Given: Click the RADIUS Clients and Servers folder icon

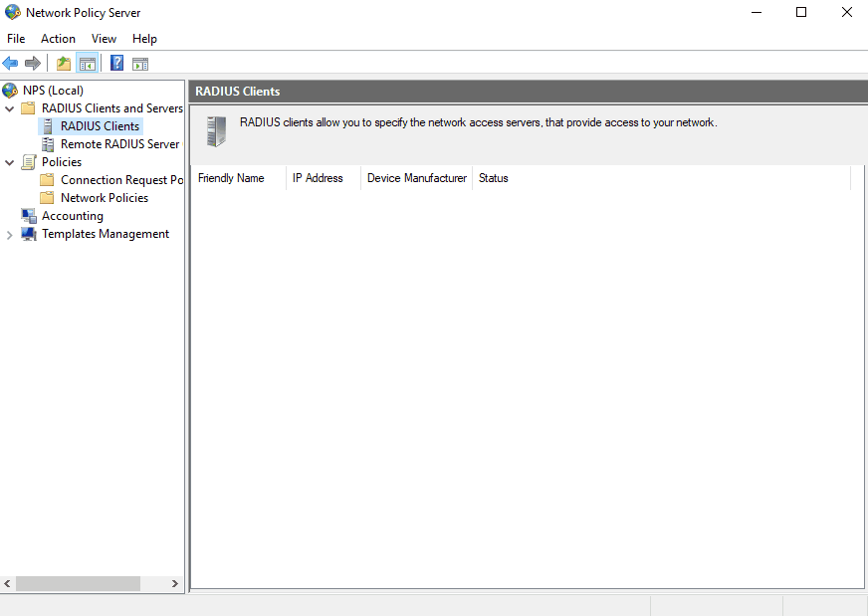Looking at the screenshot, I should 28,107.
